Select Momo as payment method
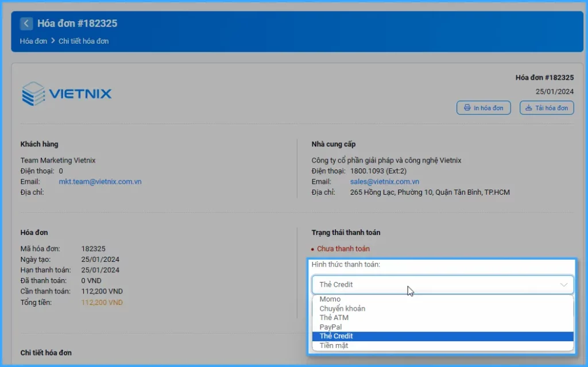The width and height of the screenshot is (588, 367). 330,299
